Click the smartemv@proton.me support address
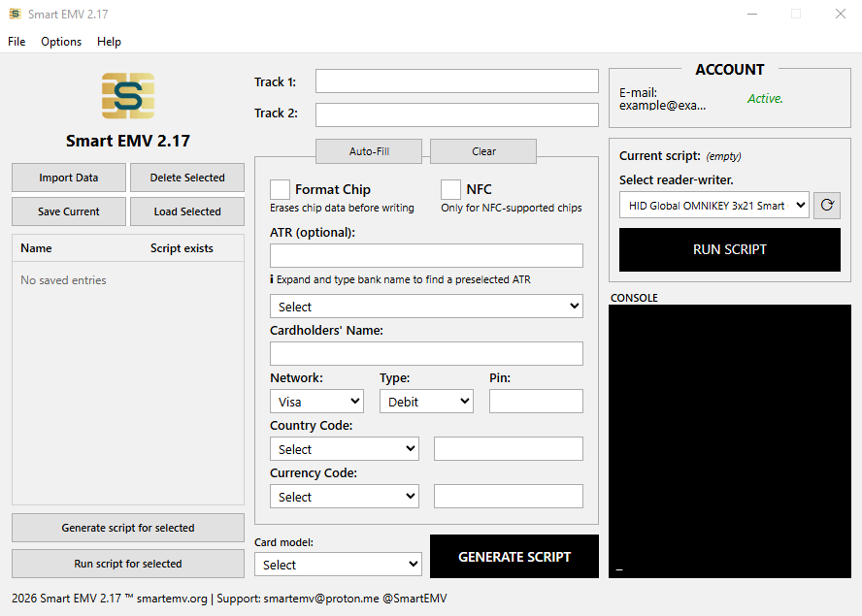 point(321,599)
